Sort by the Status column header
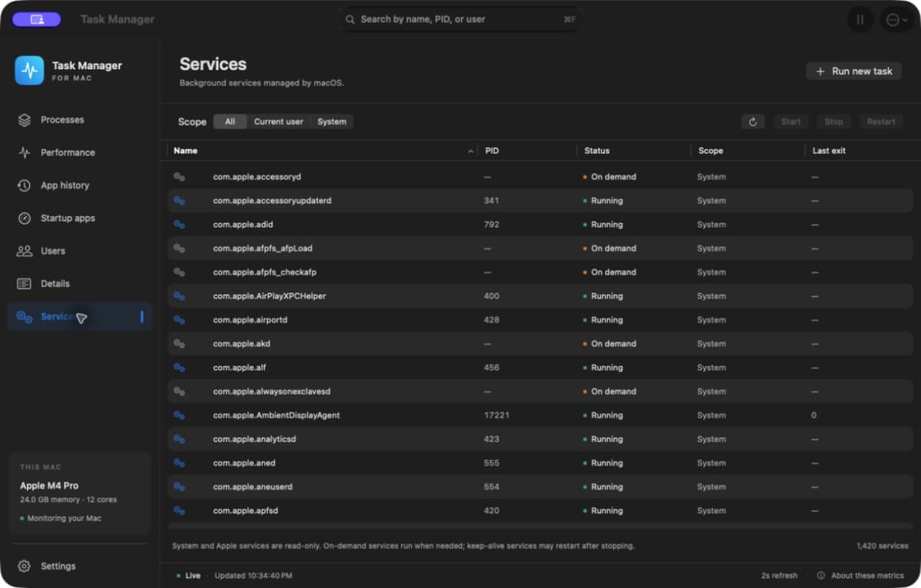This screenshot has width=921, height=588. point(597,151)
